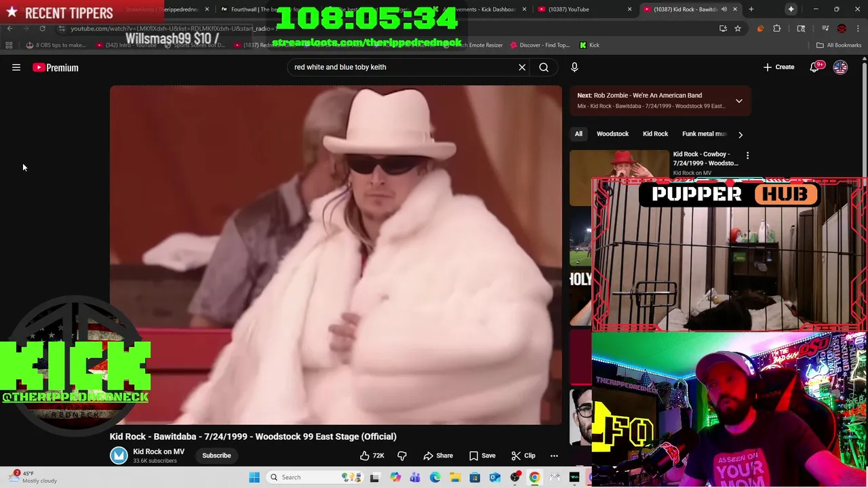This screenshot has width=868, height=488.
Task: Open the channel avatar beside Kid Rock on MV
Action: 119,455
